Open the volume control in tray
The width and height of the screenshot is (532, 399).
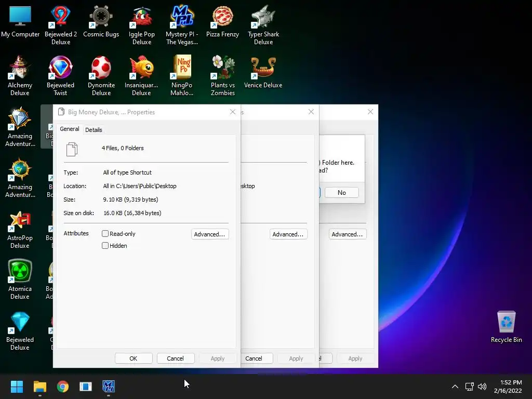pos(482,387)
